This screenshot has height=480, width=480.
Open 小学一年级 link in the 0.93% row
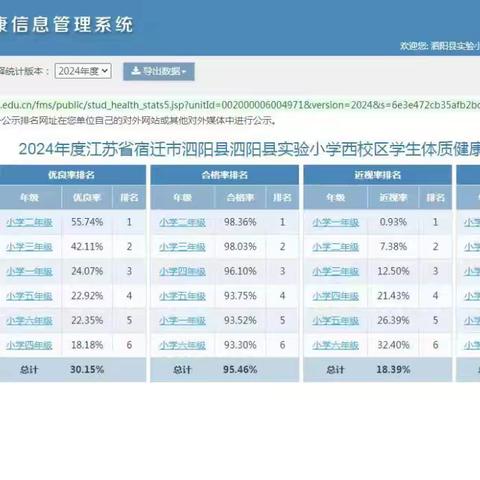[x=336, y=222]
